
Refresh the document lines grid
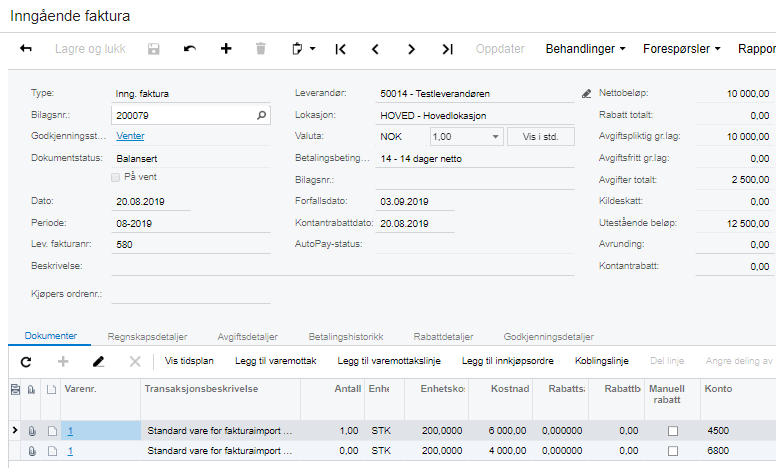[x=26, y=360]
